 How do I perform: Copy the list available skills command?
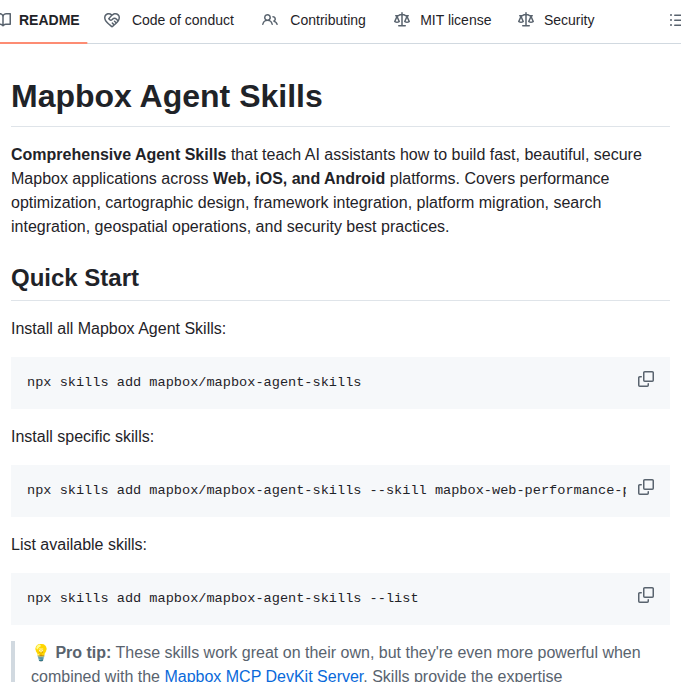[x=646, y=595]
